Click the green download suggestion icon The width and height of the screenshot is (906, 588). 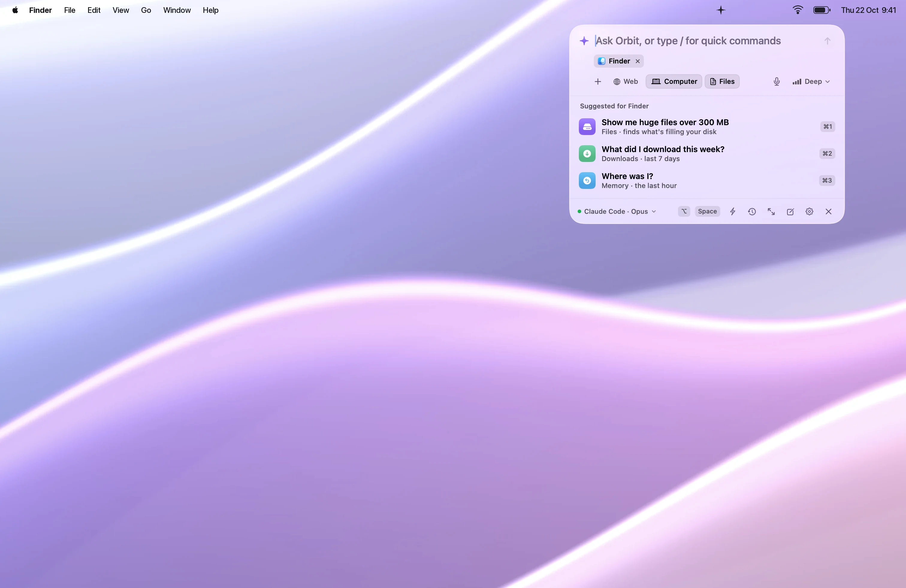click(587, 154)
